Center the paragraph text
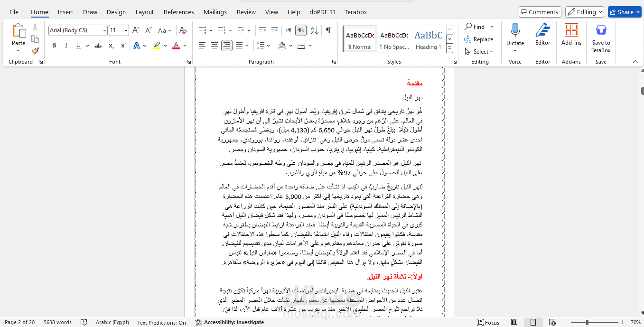This screenshot has width=644, height=327. 215,46
